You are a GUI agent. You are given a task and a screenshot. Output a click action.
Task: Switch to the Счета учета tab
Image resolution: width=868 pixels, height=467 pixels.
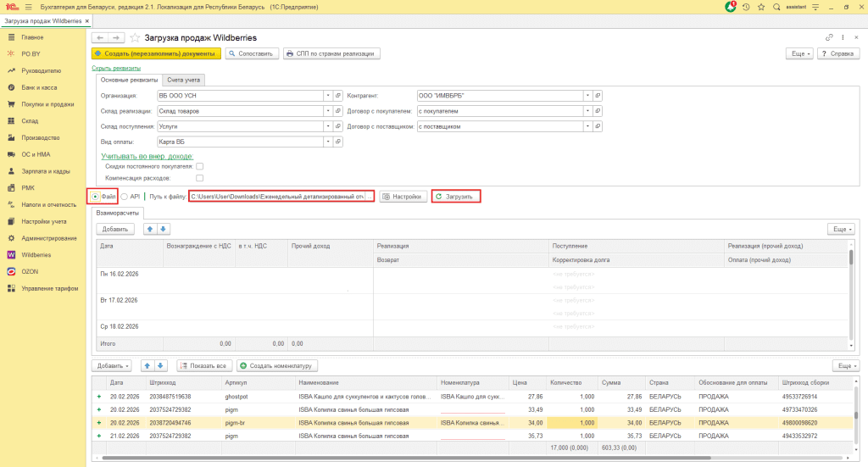click(x=184, y=80)
